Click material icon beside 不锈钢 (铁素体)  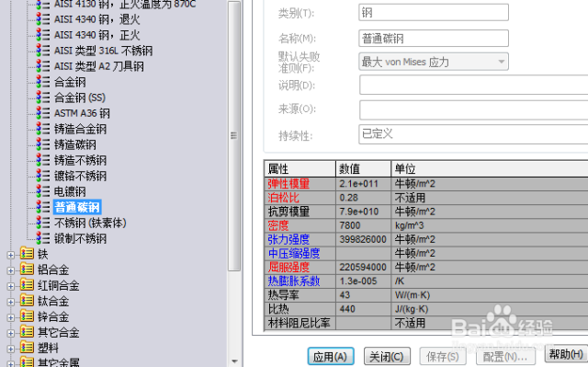(x=43, y=223)
